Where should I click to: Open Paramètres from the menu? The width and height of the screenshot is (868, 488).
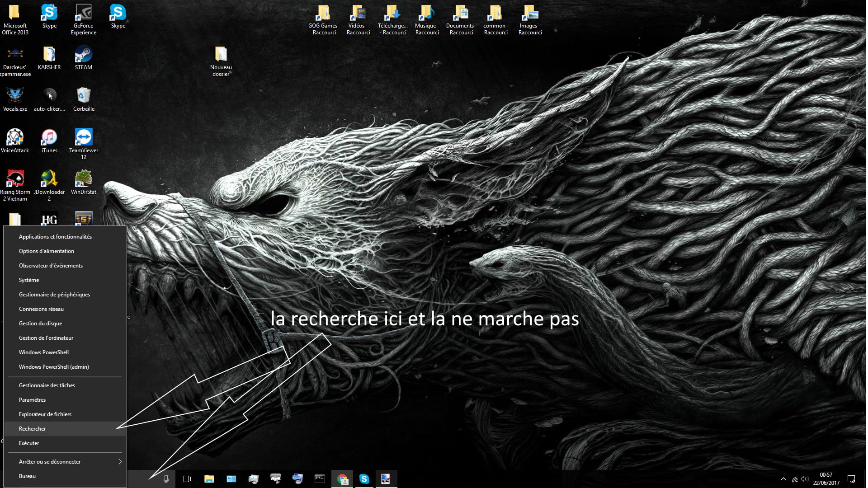(x=65, y=400)
